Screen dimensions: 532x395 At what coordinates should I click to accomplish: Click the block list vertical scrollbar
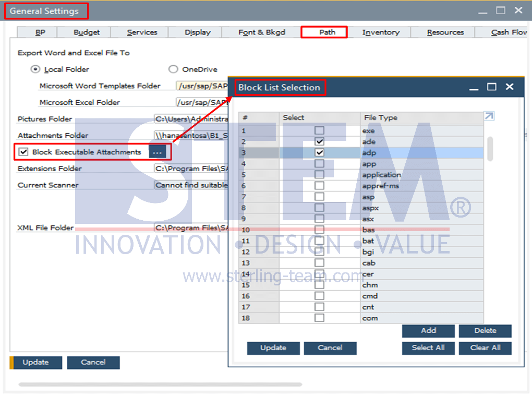[490, 149]
